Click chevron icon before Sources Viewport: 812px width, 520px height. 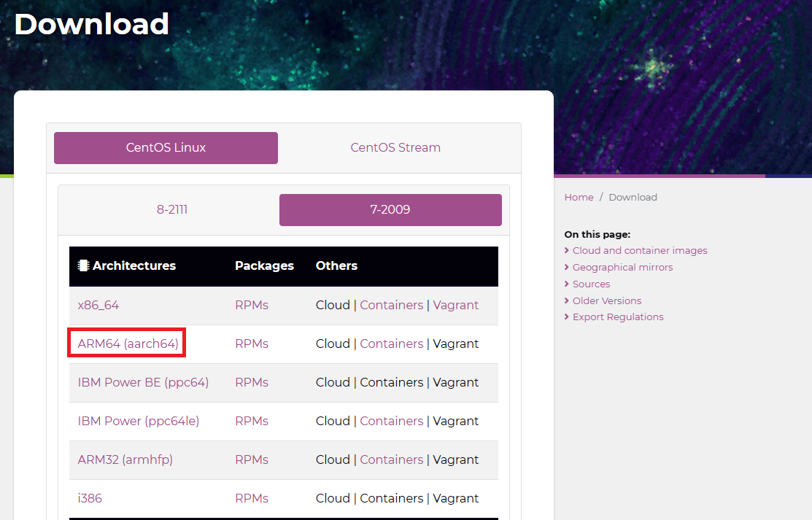(567, 284)
